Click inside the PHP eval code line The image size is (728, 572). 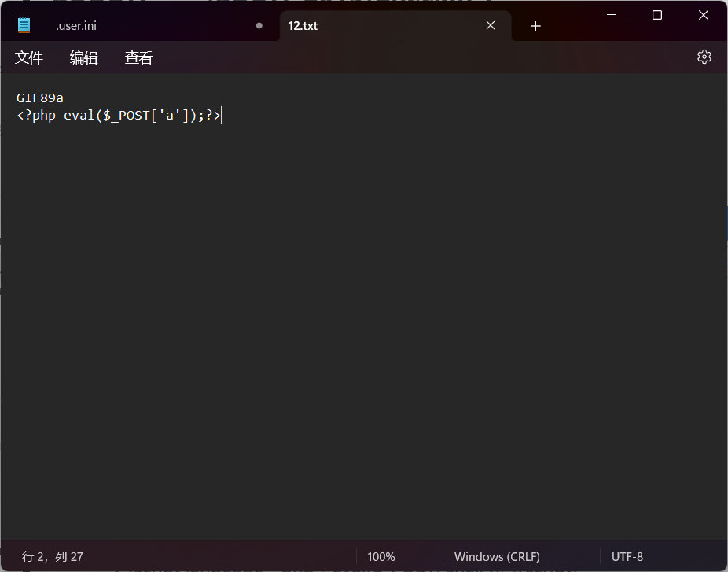pyautogui.click(x=118, y=116)
